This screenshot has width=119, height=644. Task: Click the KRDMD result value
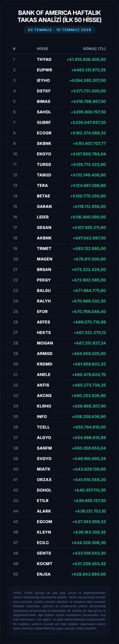89,364
